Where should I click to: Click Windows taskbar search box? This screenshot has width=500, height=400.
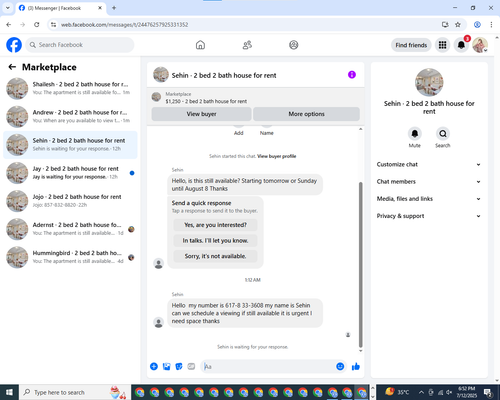(75, 392)
